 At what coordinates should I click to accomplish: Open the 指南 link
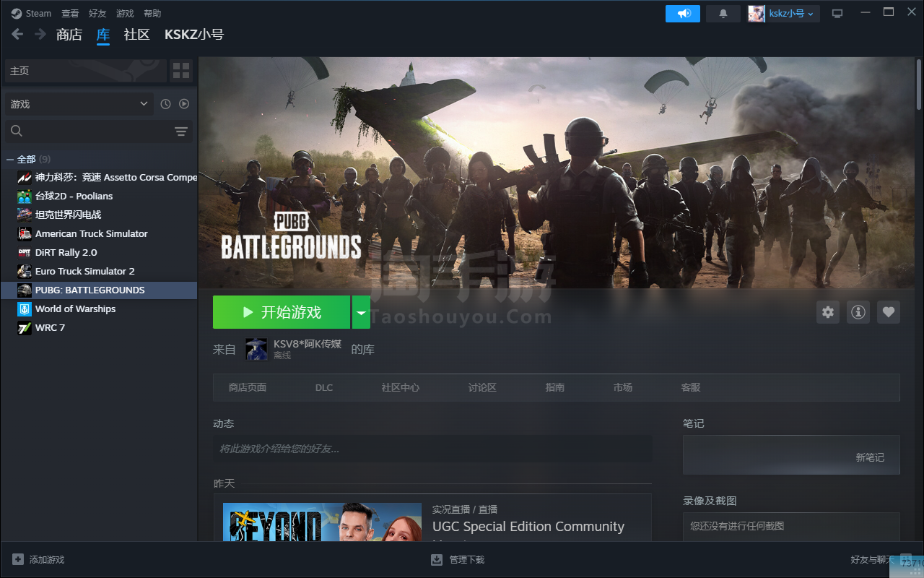[x=555, y=387]
